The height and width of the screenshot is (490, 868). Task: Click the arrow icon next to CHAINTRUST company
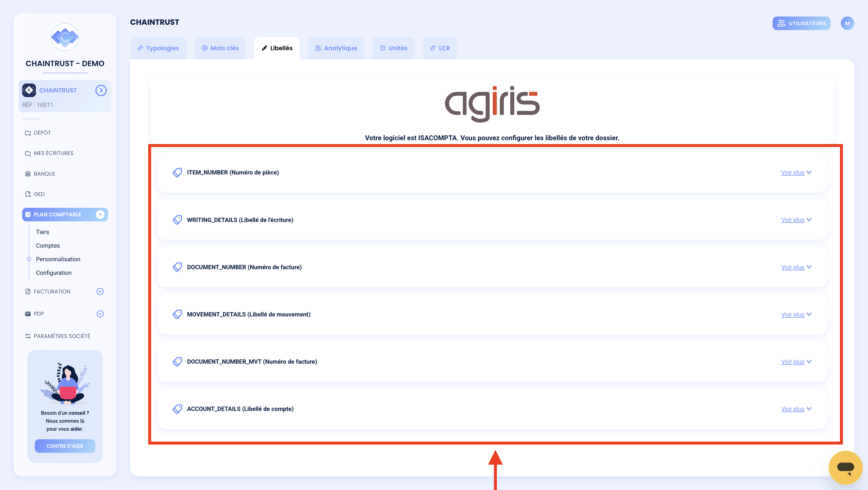[101, 90]
